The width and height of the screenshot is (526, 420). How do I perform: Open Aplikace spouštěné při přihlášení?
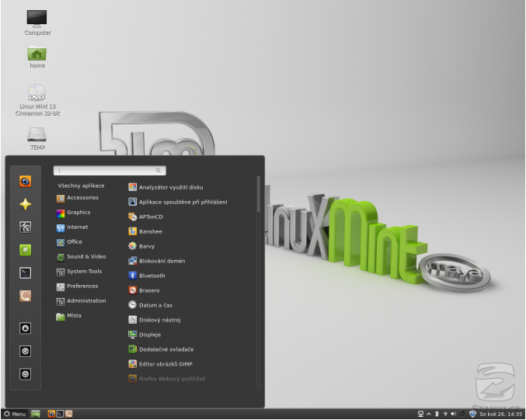[178, 202]
